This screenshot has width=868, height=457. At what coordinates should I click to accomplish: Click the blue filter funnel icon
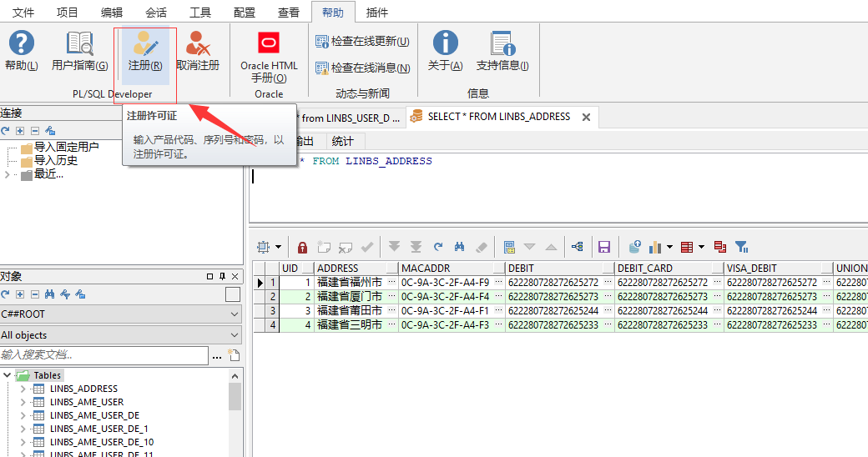pyautogui.click(x=741, y=247)
